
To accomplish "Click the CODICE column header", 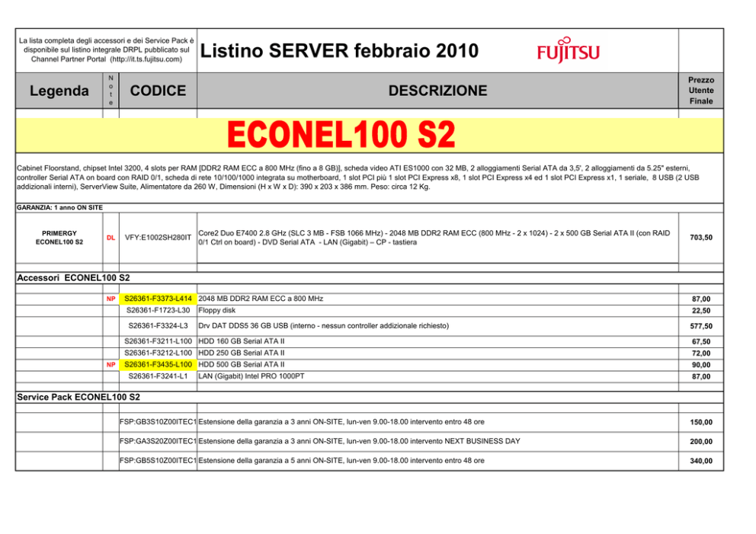I will tap(158, 91).
